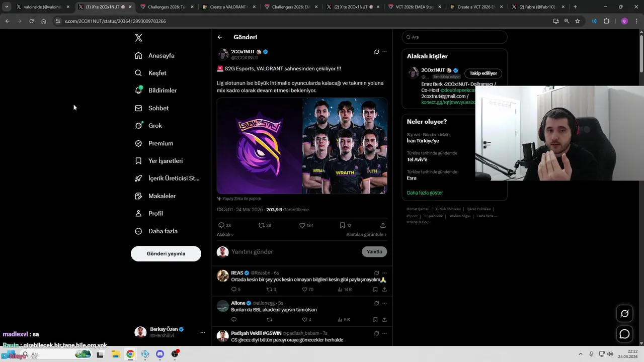Open İçerik Üreticisi Studio
This screenshot has height=362, width=644.
coord(167,178)
